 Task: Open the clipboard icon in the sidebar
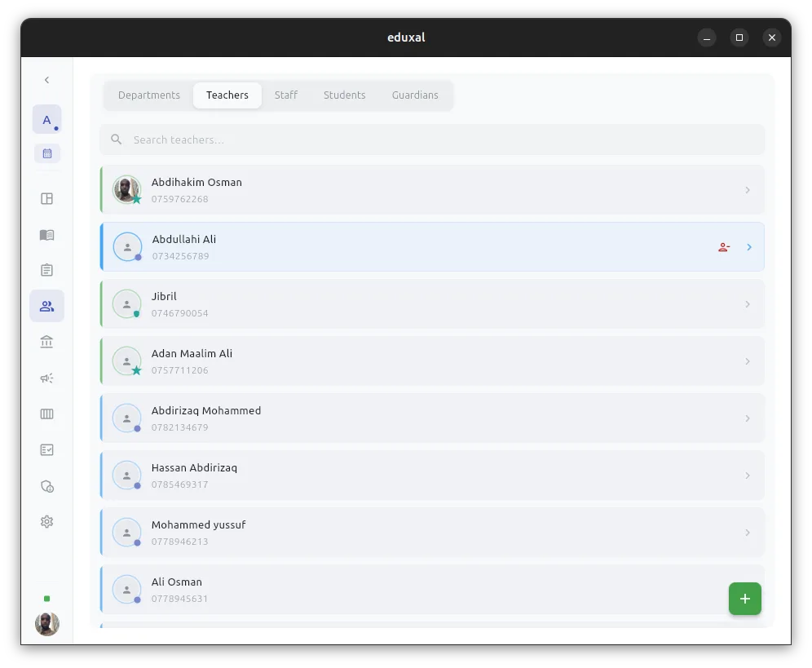[x=46, y=270]
